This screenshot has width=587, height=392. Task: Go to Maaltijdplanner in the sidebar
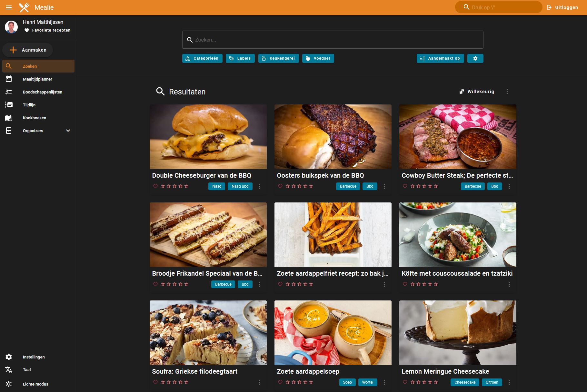tap(37, 79)
